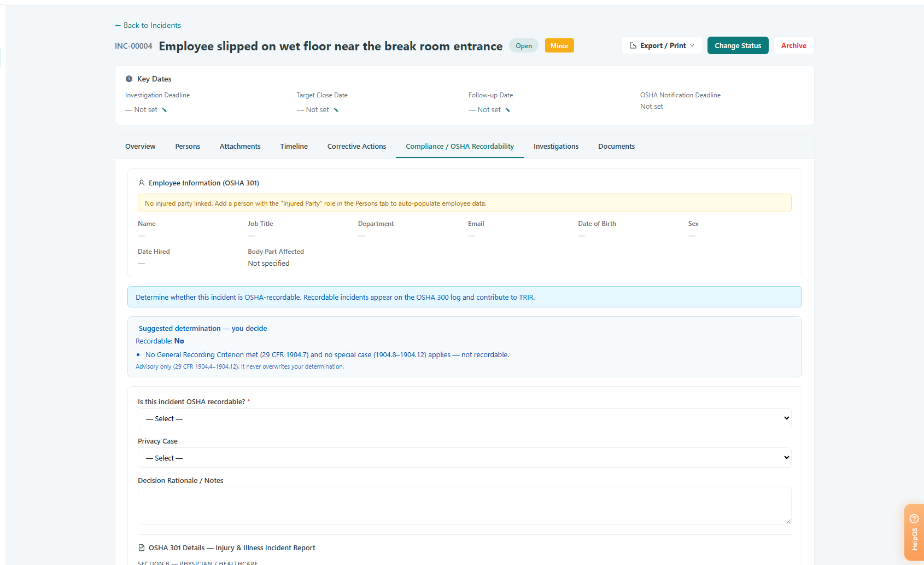Click the 'Determine whether this incident is OSHA-recordable' notice
Image resolution: width=924 pixels, height=565 pixels.
tap(464, 297)
